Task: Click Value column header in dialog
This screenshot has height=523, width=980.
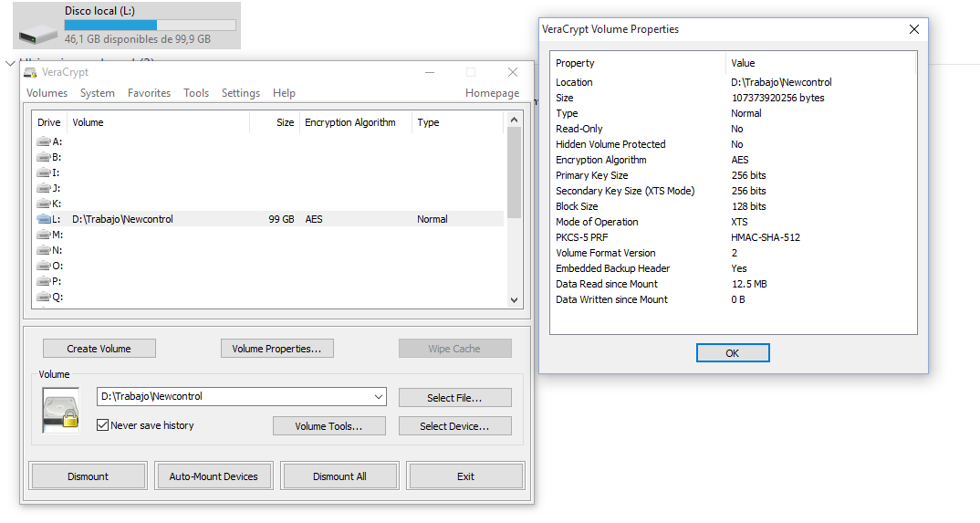Action: [x=820, y=63]
